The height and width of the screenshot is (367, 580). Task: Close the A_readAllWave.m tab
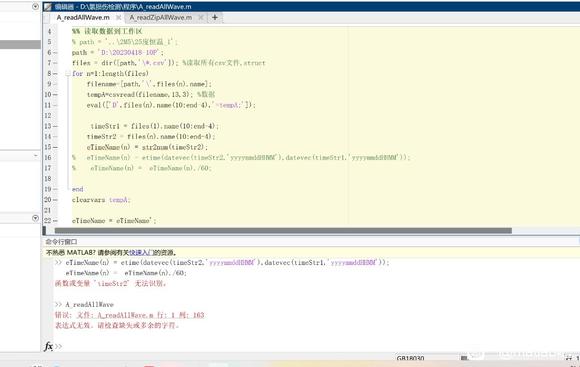pyautogui.click(x=118, y=17)
